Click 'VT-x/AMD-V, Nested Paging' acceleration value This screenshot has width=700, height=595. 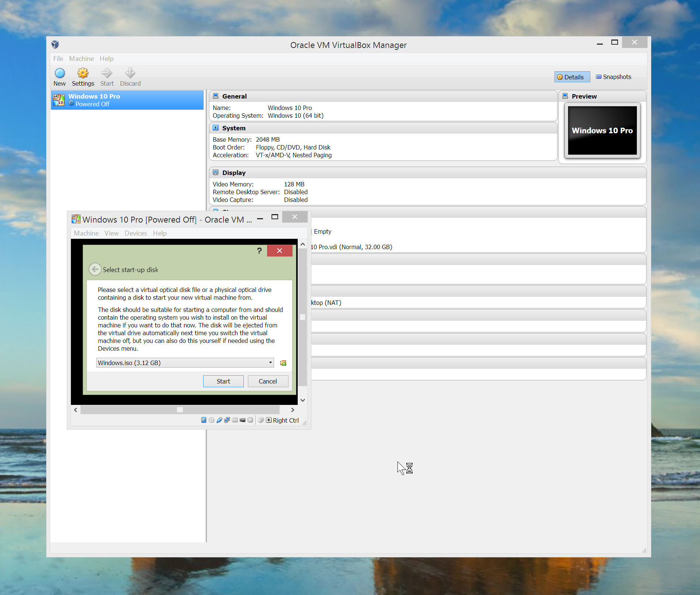click(294, 155)
